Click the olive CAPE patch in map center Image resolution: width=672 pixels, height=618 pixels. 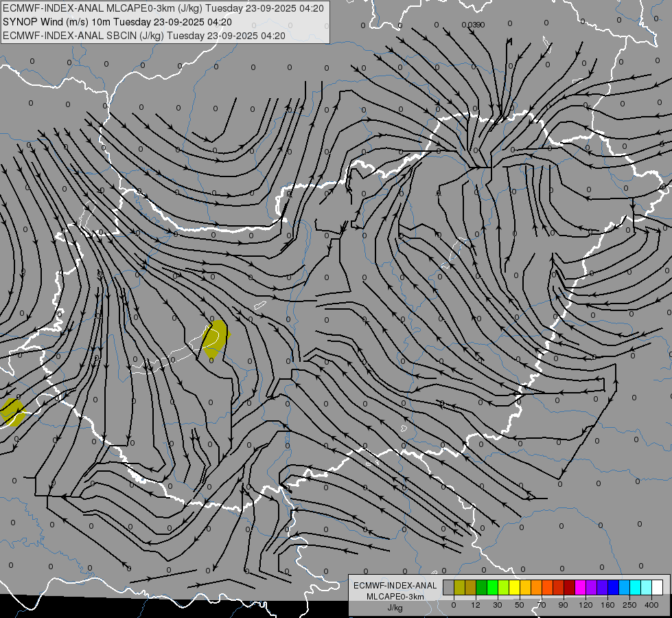click(x=216, y=339)
